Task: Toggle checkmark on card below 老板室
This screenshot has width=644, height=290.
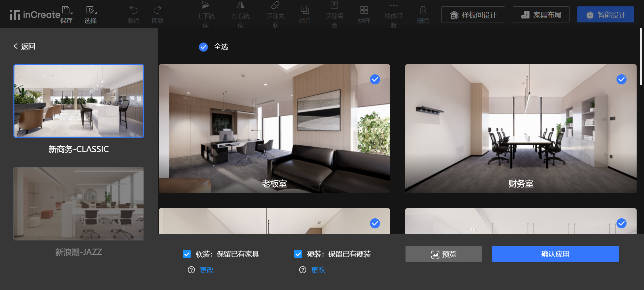Action: pos(375,223)
